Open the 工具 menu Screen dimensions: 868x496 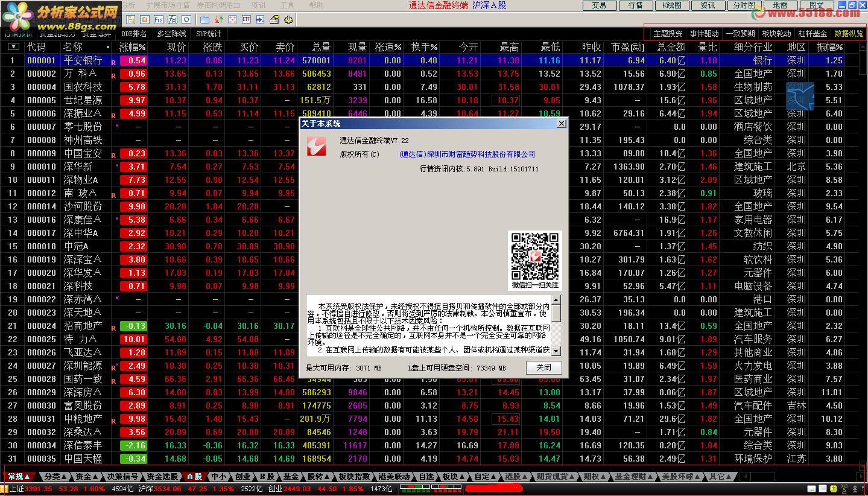pos(288,5)
